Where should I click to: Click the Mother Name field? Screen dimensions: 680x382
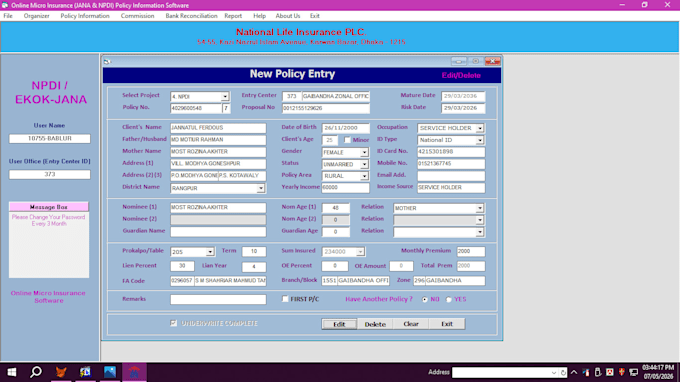click(218, 152)
